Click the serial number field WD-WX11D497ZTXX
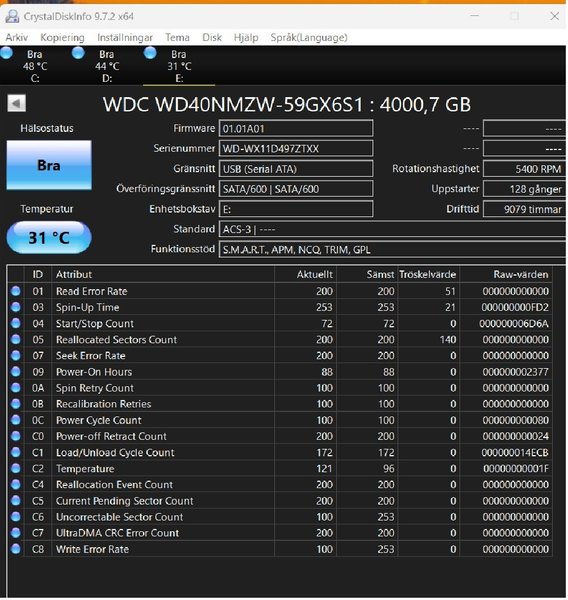Screen dimensions: 568x600 296,148
